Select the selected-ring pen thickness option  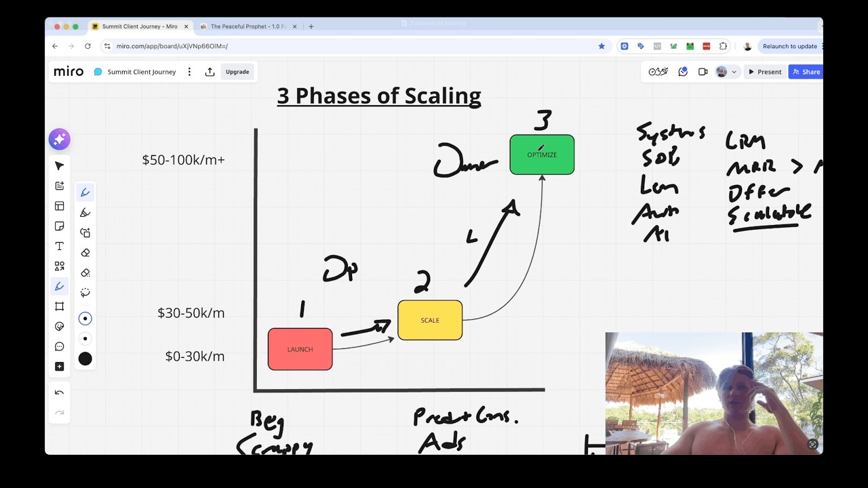point(85,319)
